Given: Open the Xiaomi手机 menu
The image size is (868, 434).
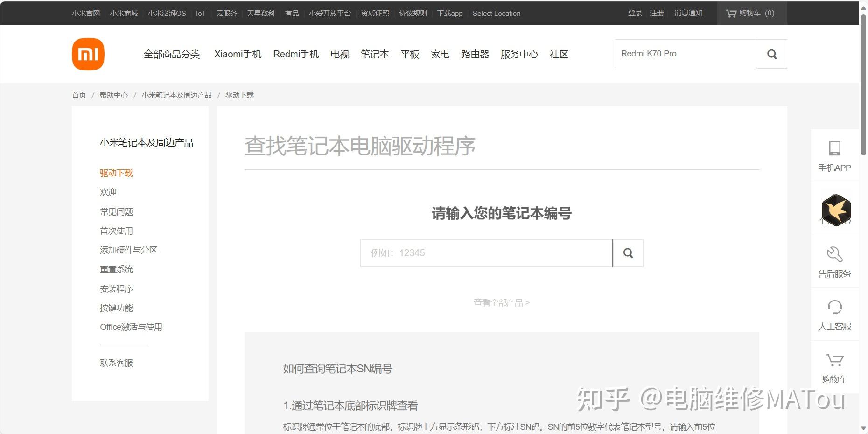Looking at the screenshot, I should pos(238,54).
